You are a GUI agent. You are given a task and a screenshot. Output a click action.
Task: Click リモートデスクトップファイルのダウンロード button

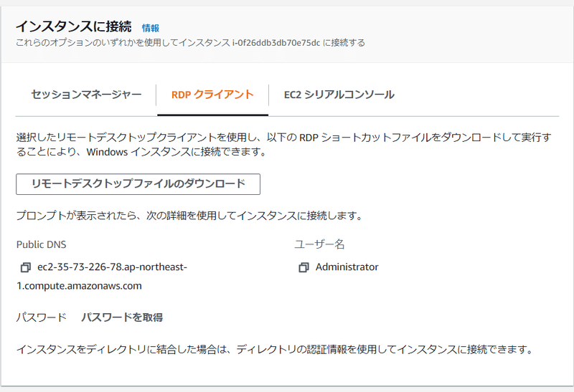coord(138,184)
